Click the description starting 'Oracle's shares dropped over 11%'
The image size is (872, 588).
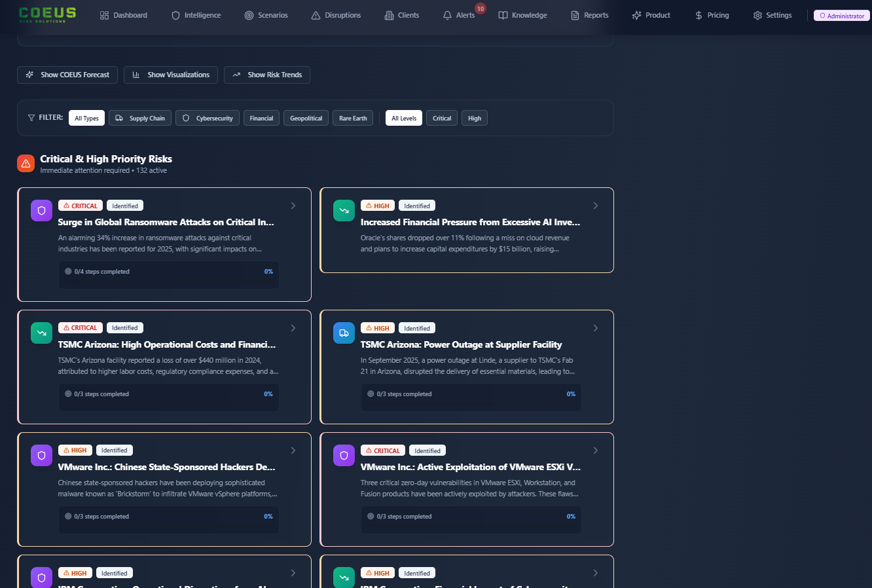465,244
